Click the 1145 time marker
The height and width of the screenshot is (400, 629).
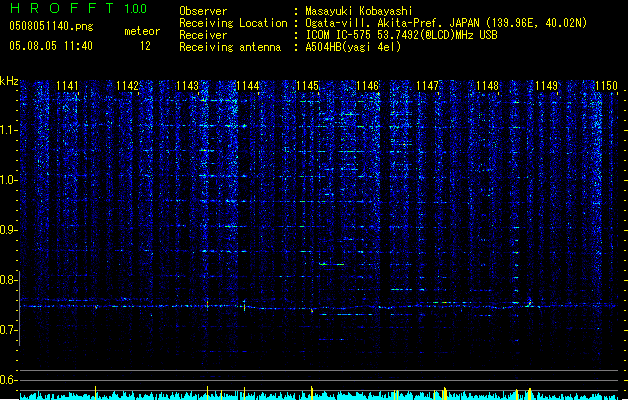coord(307,86)
